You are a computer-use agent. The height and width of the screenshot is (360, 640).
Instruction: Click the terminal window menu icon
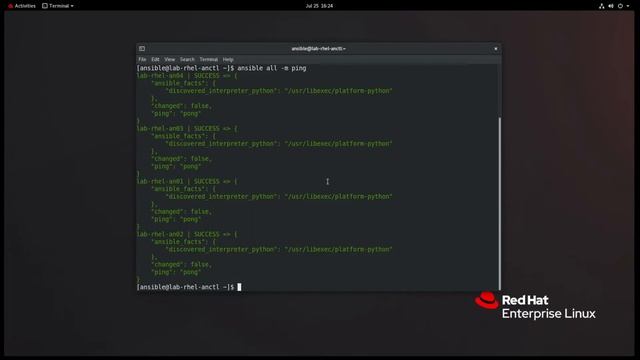click(x=142, y=49)
